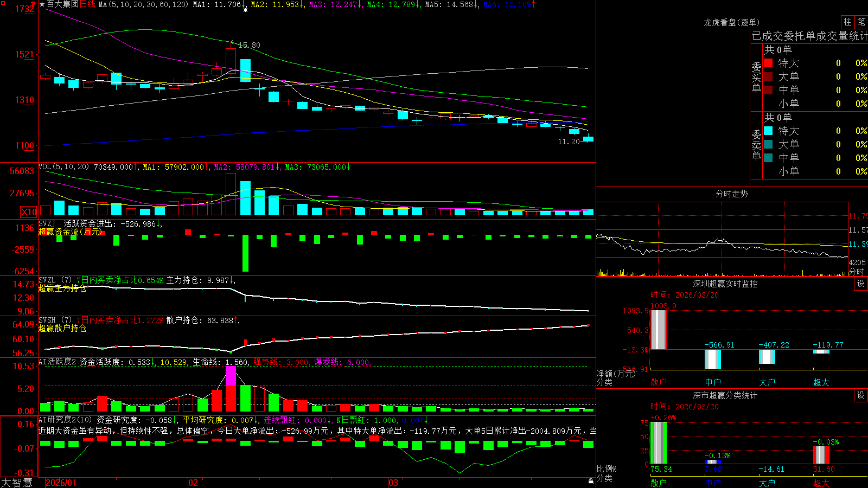Open 设 settings for 深圳超赢实时监控
Viewport: 868px width, 488px height.
click(861, 284)
